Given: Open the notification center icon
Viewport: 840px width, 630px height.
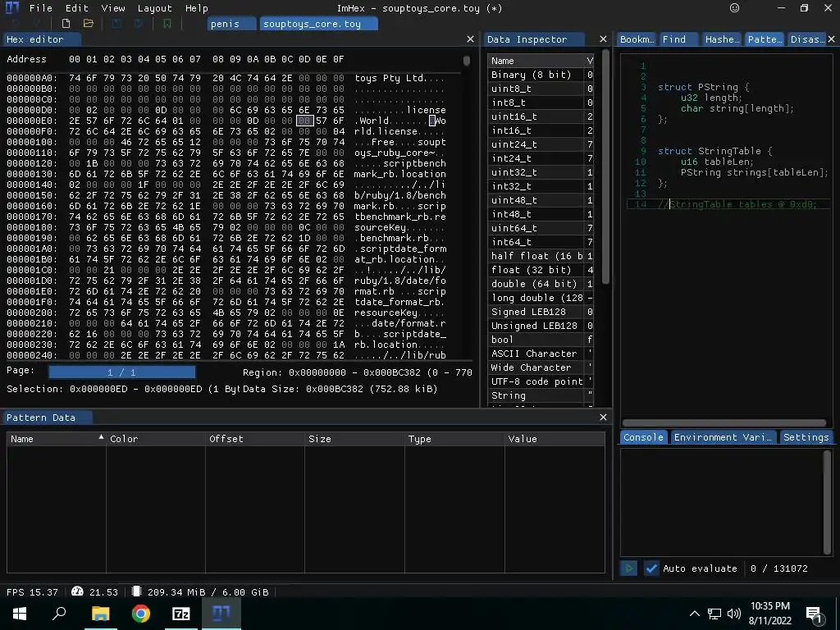Looking at the screenshot, I should click(813, 614).
